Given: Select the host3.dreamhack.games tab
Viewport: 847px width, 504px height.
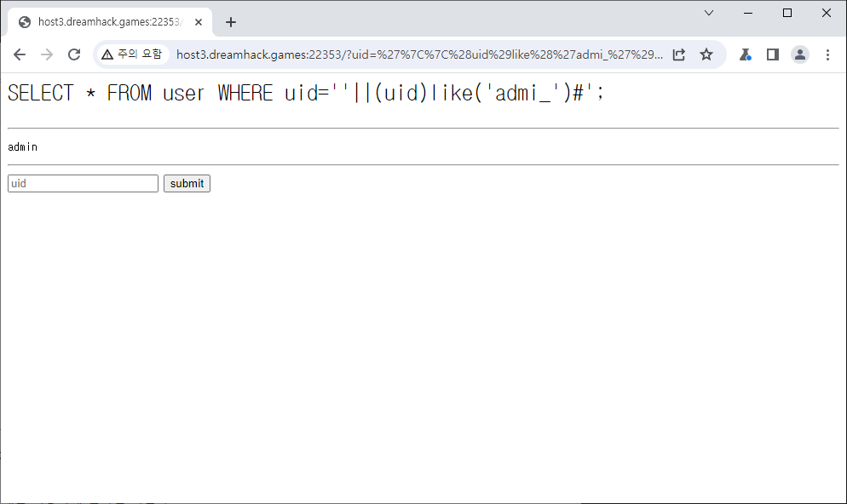Looking at the screenshot, I should (107, 22).
